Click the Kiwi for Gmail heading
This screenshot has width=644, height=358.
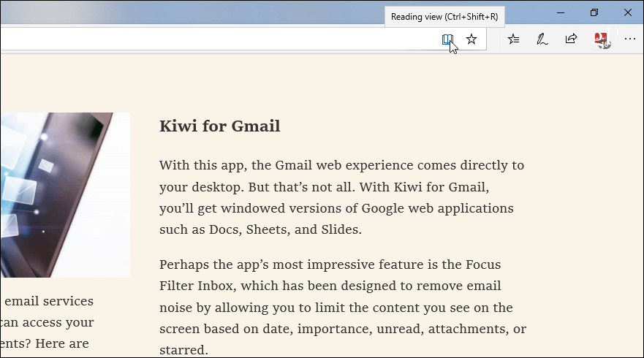click(220, 126)
